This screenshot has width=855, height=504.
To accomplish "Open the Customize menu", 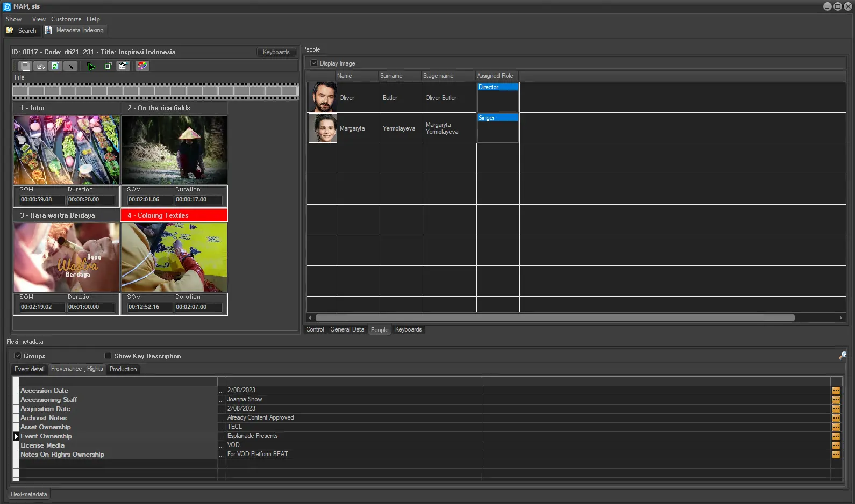I will (x=66, y=19).
